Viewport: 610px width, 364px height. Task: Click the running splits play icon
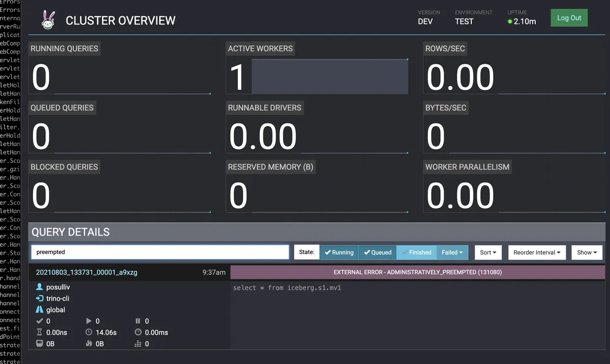89,321
